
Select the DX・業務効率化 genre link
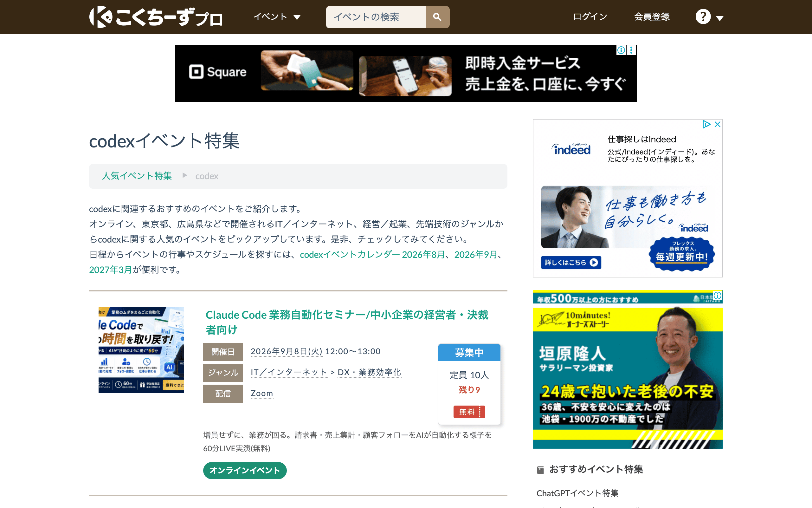tap(369, 372)
